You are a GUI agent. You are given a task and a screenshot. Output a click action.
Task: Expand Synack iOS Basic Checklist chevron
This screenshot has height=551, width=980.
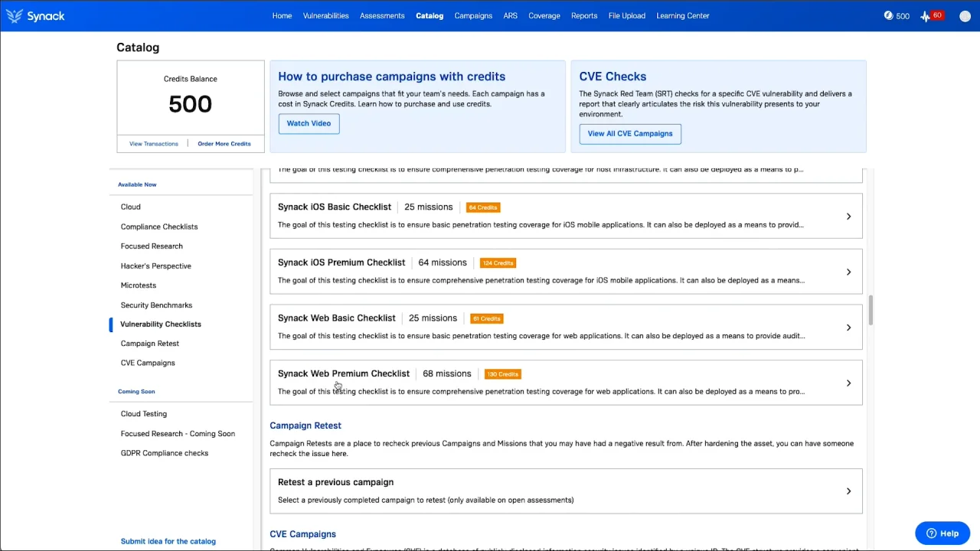(x=848, y=217)
